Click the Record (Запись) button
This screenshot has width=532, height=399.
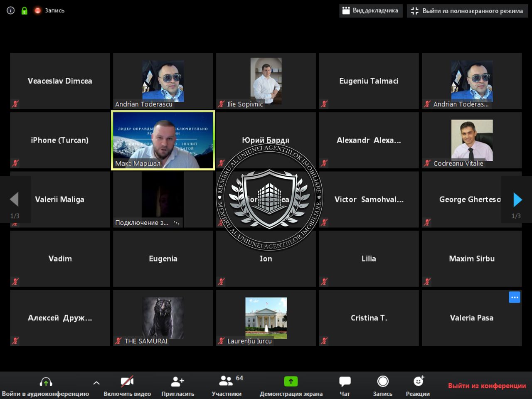[383, 386]
